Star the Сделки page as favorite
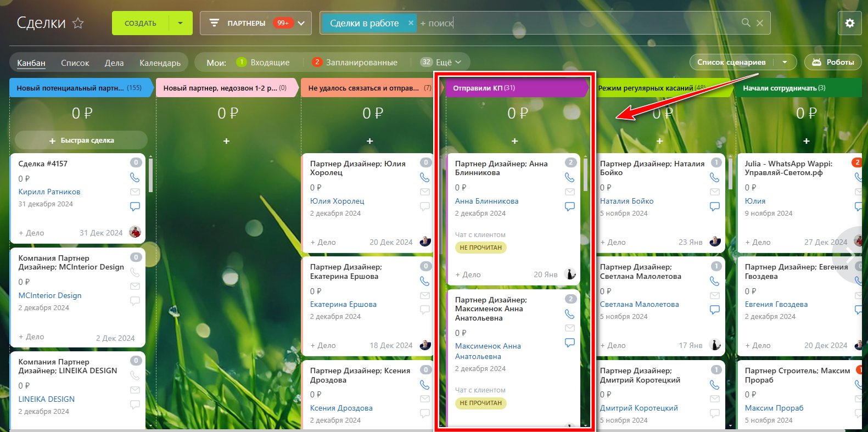The width and height of the screenshot is (868, 432). [78, 23]
